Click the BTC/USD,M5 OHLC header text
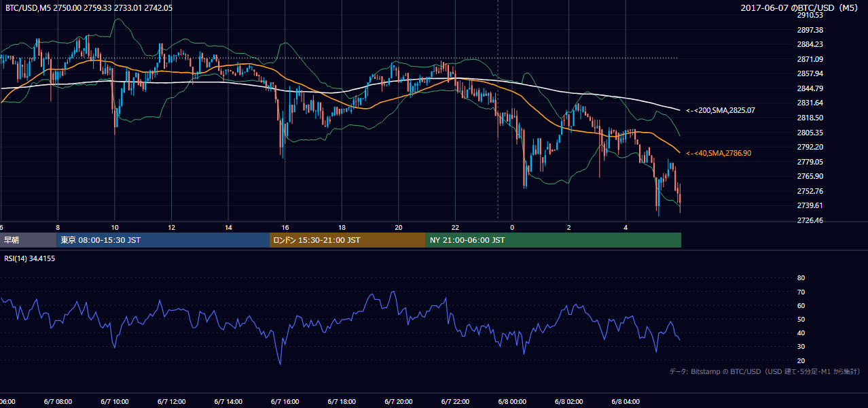The width and height of the screenshot is (868, 408). pos(89,8)
